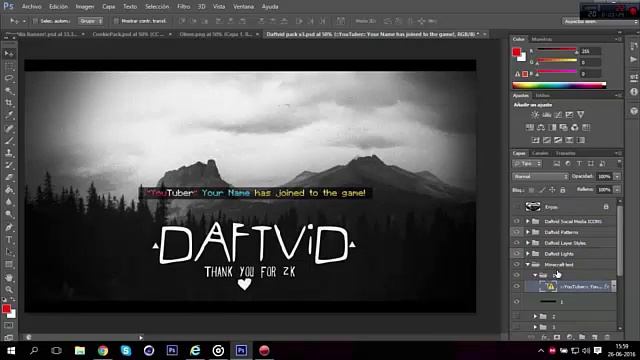This screenshot has height=360, width=640.
Task: Open the Imagen menu
Action: (84, 7)
